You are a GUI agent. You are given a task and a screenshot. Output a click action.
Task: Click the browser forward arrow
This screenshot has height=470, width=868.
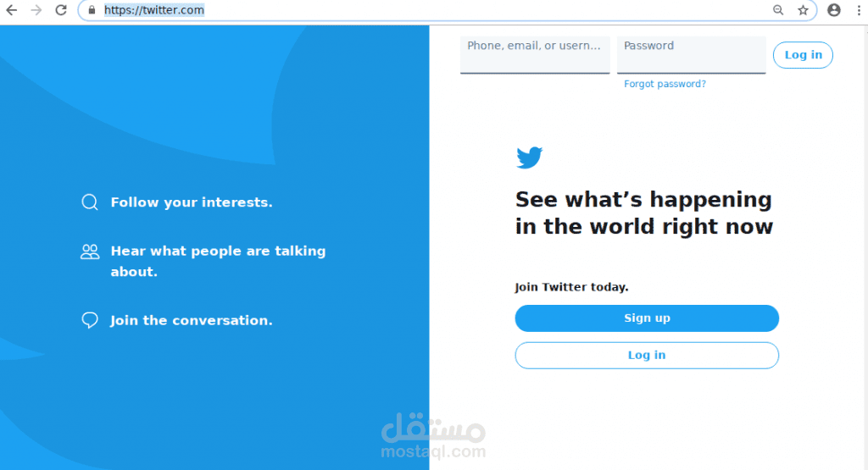coord(36,10)
